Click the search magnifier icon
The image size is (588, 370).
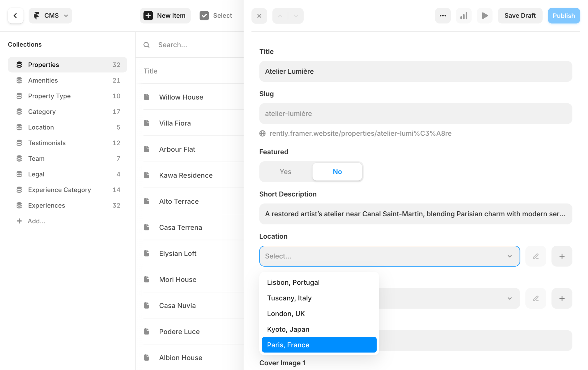coord(146,45)
